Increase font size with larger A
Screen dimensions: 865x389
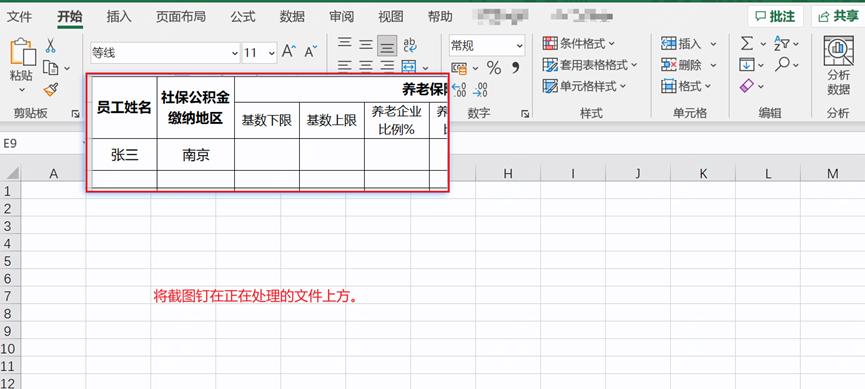(x=289, y=52)
